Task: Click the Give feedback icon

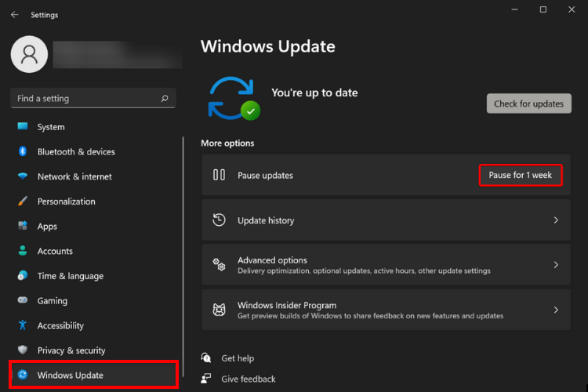Action: (x=206, y=378)
